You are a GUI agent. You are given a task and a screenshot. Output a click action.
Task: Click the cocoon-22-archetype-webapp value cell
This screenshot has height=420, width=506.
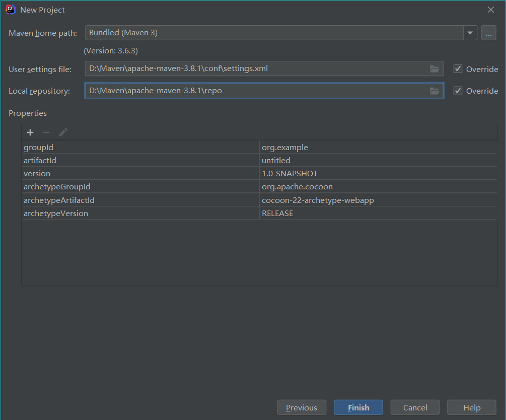[378, 200]
